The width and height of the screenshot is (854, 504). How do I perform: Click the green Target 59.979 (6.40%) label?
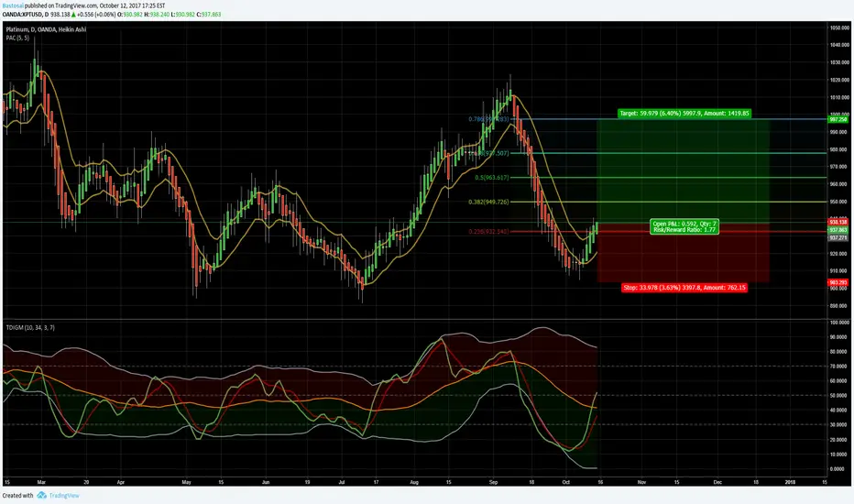(x=684, y=114)
